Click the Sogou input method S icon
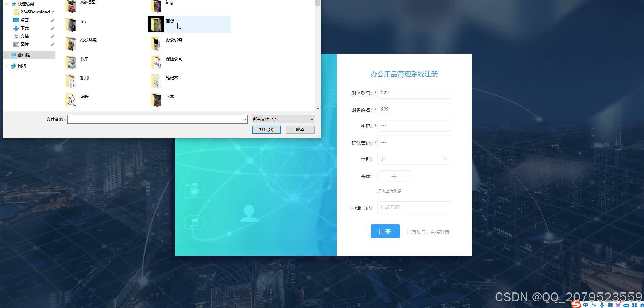This screenshot has height=308, width=644. point(576,305)
